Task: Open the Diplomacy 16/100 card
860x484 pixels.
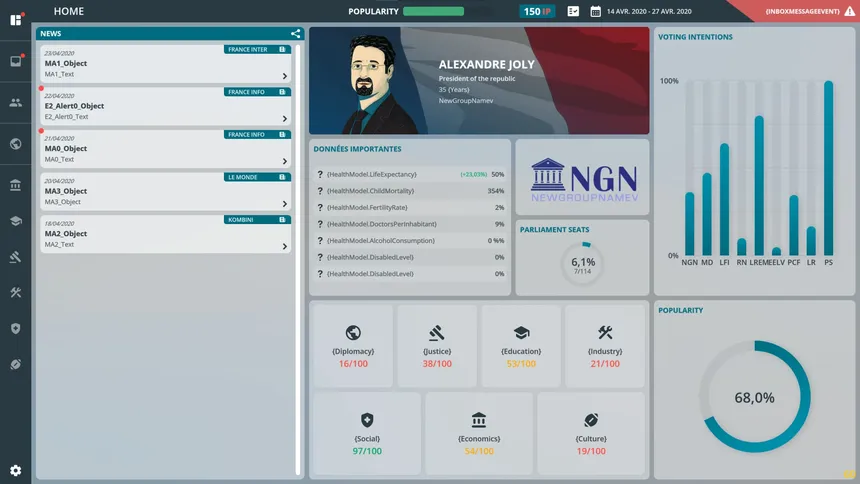Action: tap(353, 346)
